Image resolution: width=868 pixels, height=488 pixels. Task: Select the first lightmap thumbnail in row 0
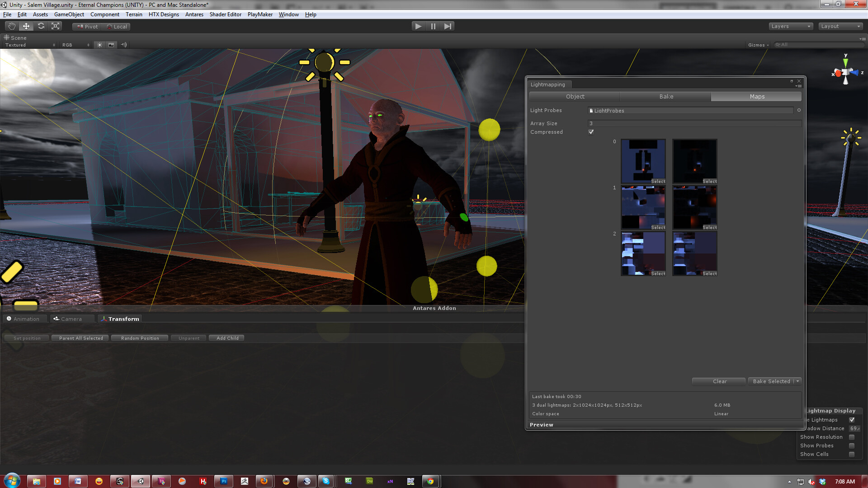(x=643, y=160)
